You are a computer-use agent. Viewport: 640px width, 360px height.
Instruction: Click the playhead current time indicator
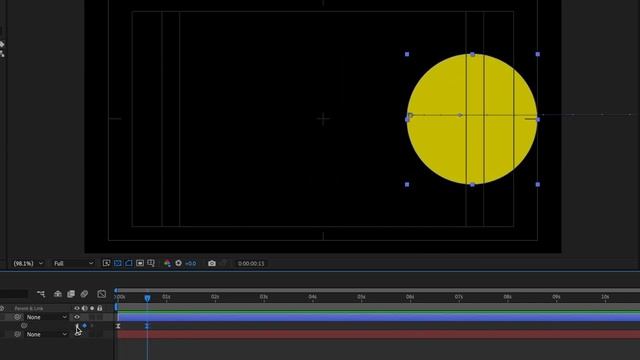pyautogui.click(x=147, y=298)
